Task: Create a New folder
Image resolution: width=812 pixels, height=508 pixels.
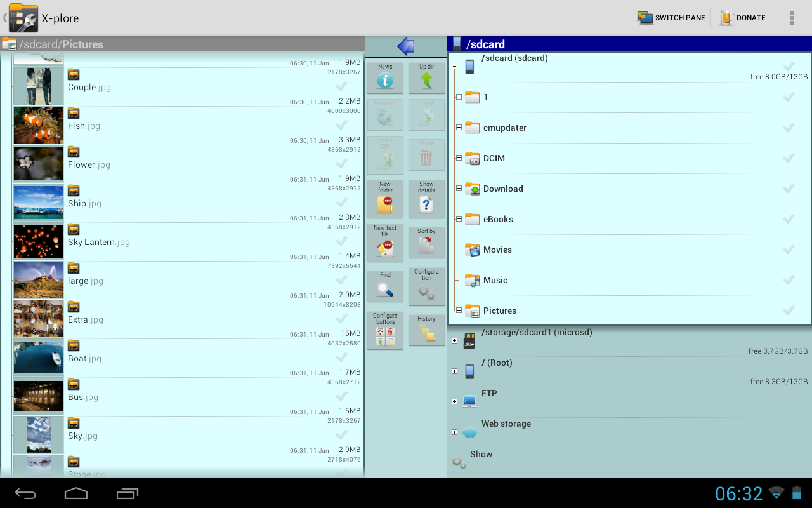Action: [385, 198]
